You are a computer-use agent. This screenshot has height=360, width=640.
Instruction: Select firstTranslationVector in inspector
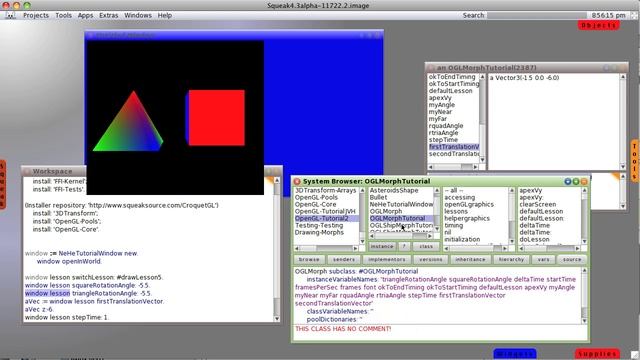click(453, 147)
